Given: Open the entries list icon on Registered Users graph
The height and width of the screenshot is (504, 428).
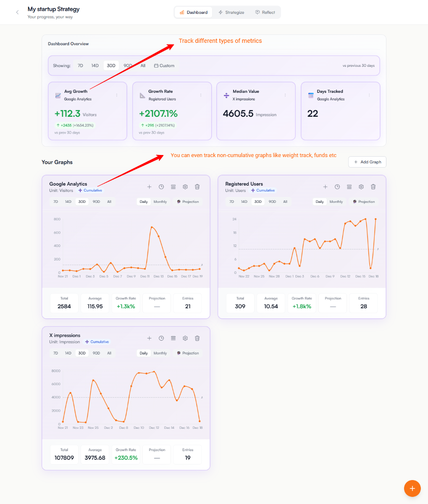Looking at the screenshot, I should pos(349,187).
